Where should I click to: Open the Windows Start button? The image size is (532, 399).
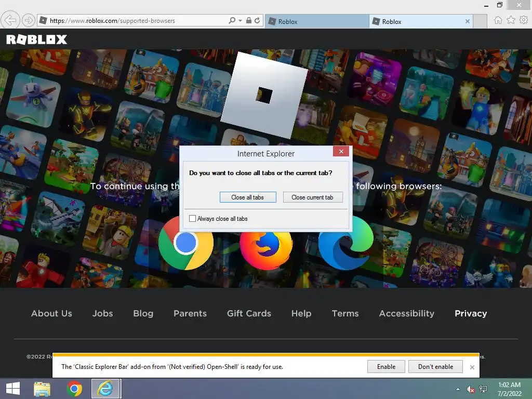[13, 389]
